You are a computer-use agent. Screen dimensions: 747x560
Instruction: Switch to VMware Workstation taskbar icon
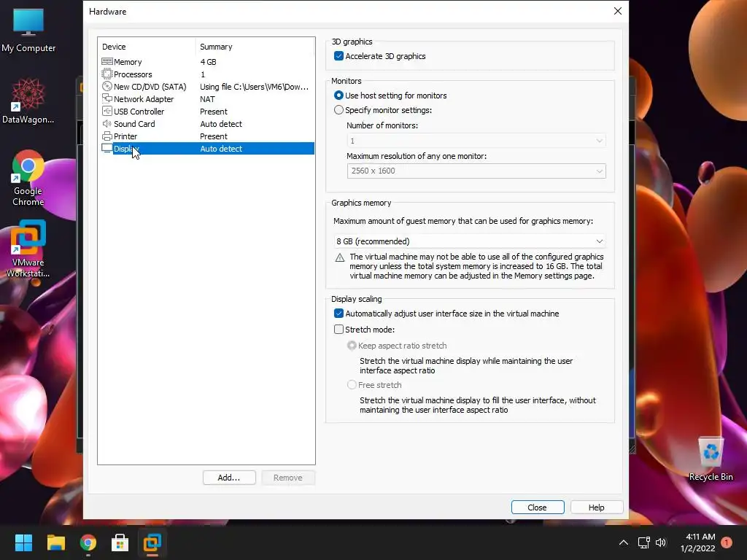[152, 542]
